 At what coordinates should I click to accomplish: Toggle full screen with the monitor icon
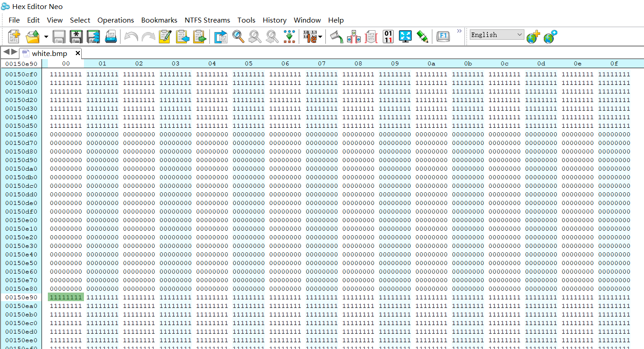click(x=405, y=36)
